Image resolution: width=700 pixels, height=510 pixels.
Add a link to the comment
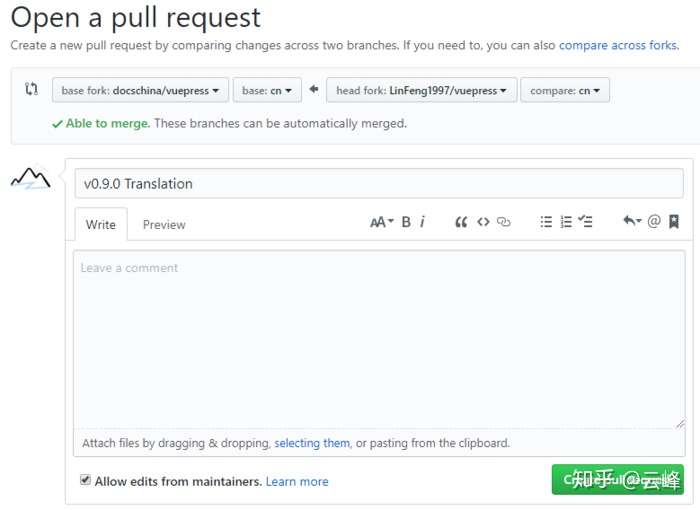504,222
